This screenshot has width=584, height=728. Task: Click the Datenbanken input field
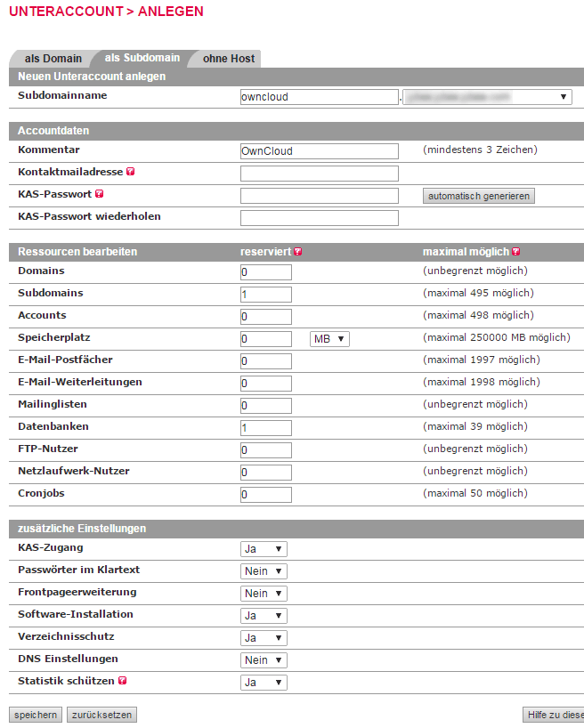click(266, 428)
